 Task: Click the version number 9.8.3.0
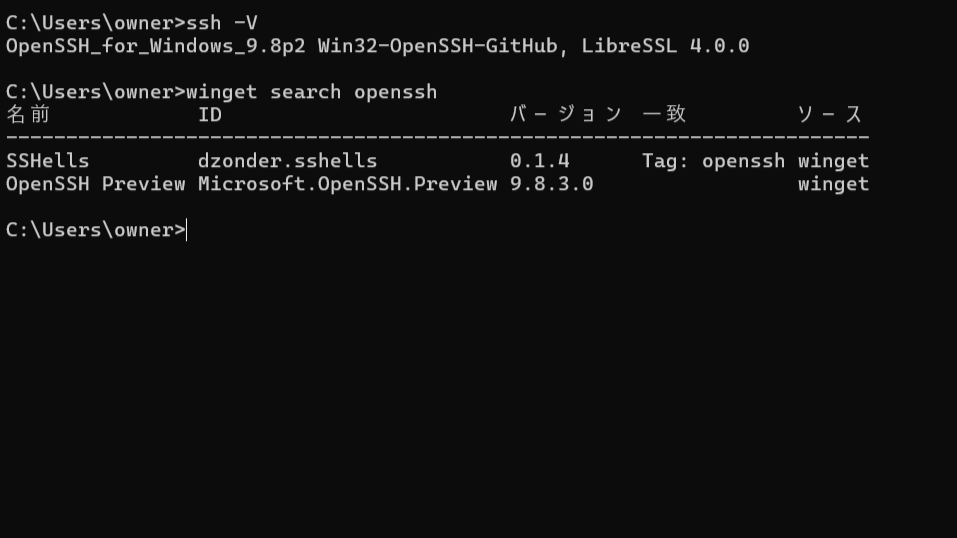pyautogui.click(x=552, y=184)
